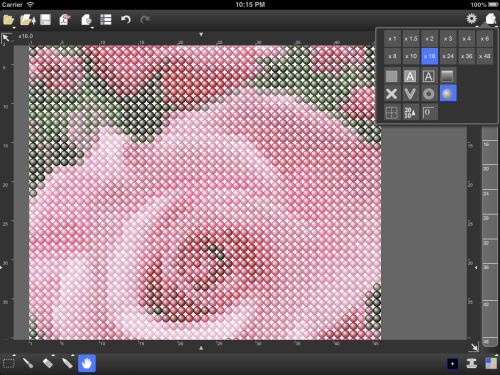
Task: Export pattern with the PDF icon
Action: tap(65, 20)
